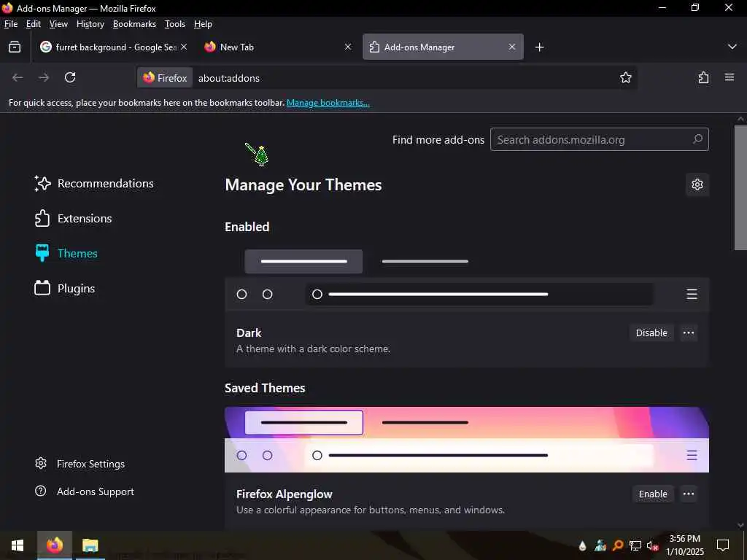Enable Firefox Alpenglow theme
Viewport: 747px width, 560px height.
653,494
